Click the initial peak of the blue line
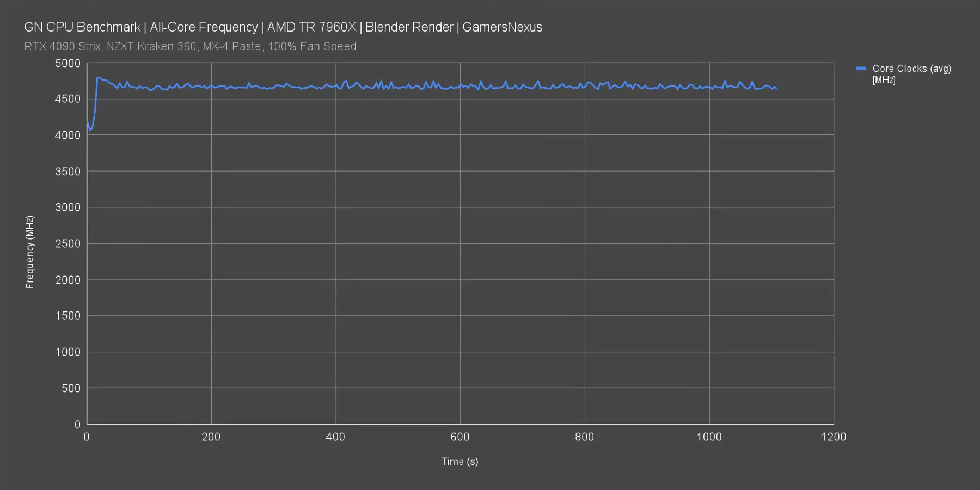The width and height of the screenshot is (980, 490). tap(98, 78)
